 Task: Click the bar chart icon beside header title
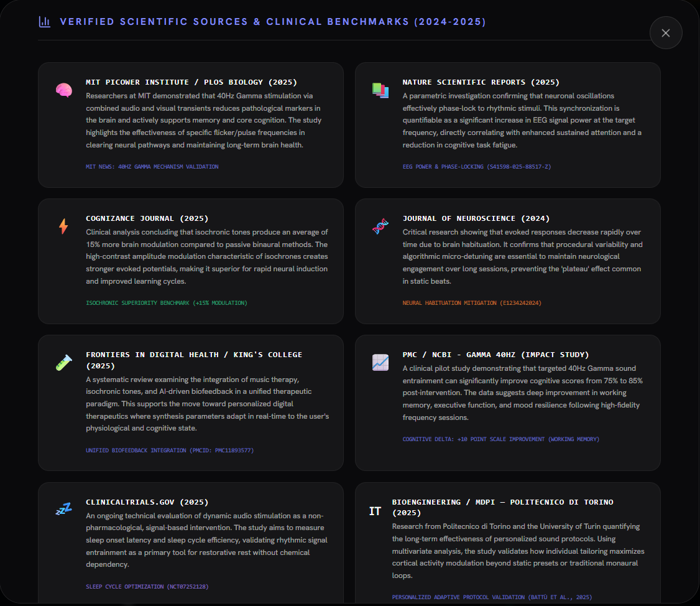pos(45,21)
